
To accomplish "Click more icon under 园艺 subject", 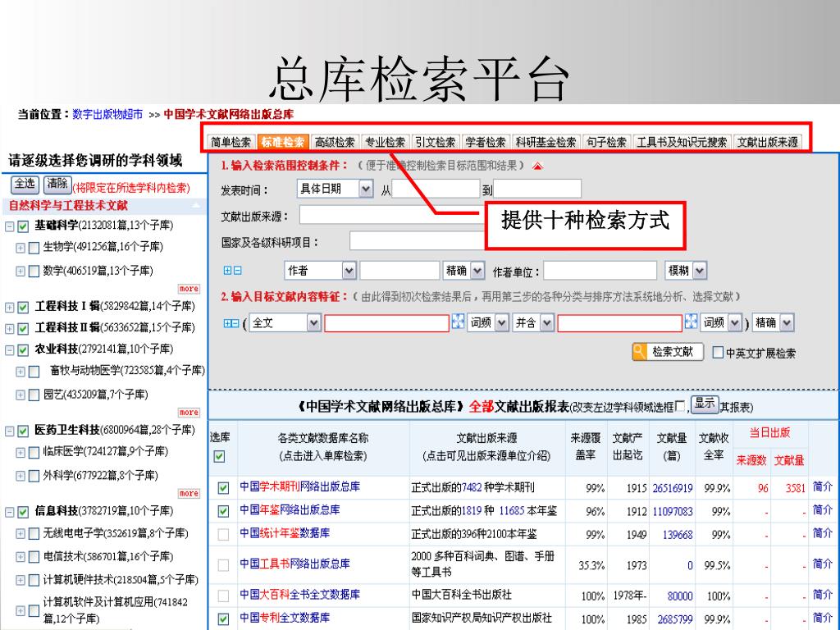I will pos(189,413).
